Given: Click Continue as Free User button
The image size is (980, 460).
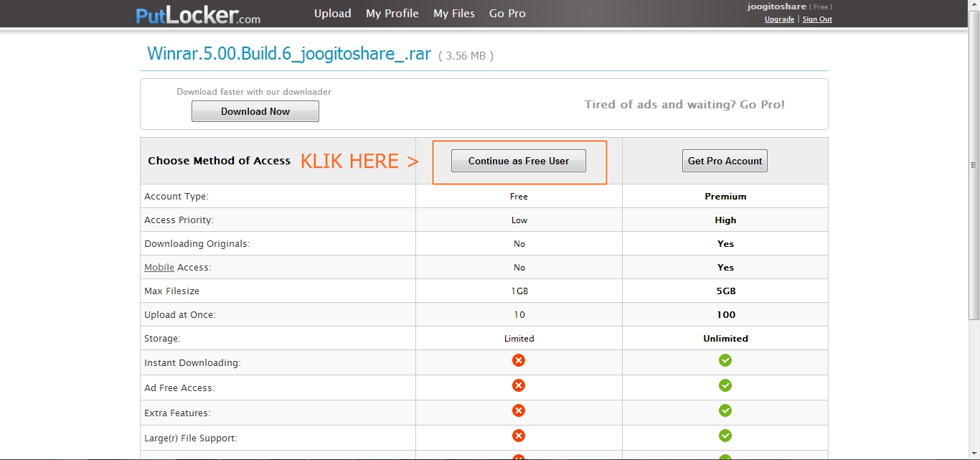Looking at the screenshot, I should pyautogui.click(x=519, y=161).
